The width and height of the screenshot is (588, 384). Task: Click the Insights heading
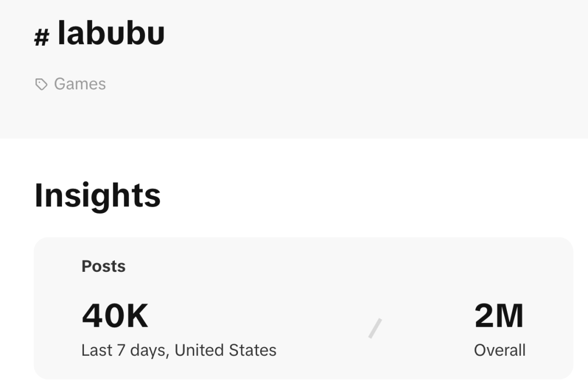97,196
